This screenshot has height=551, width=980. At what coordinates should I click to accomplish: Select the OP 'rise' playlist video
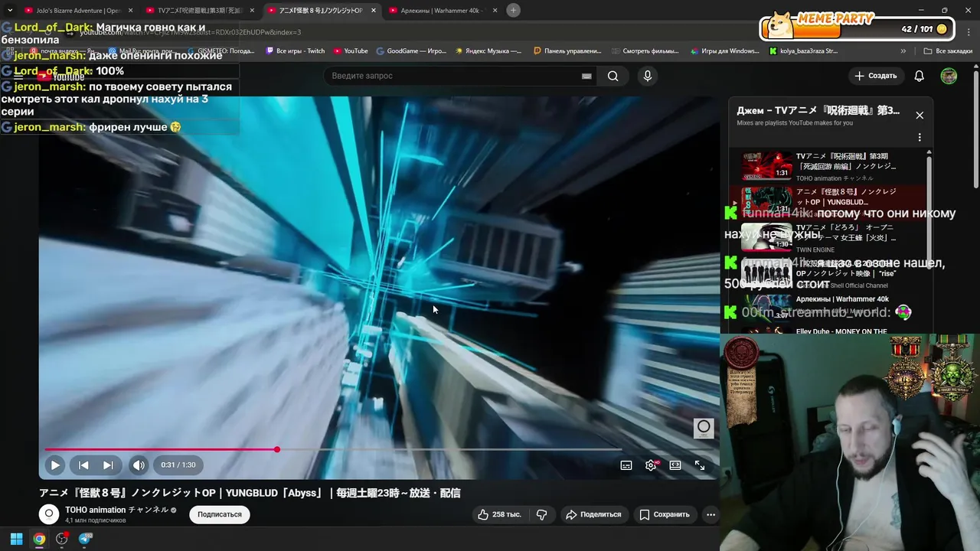[x=831, y=273]
